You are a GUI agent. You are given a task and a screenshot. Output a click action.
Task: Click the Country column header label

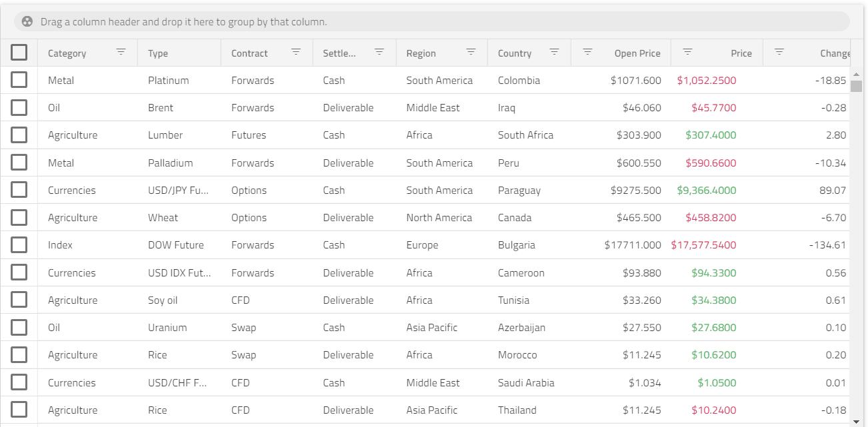tap(515, 53)
